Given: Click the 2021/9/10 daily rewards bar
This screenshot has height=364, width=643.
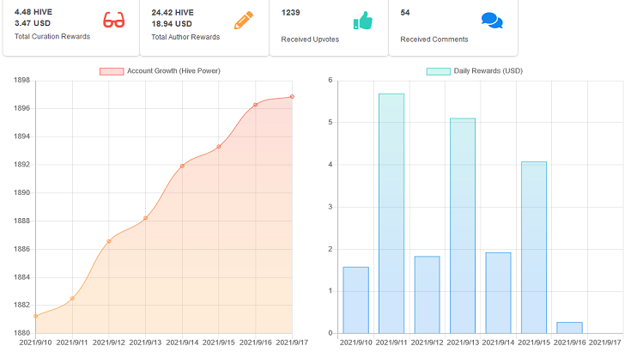Looking at the screenshot, I should (356, 300).
